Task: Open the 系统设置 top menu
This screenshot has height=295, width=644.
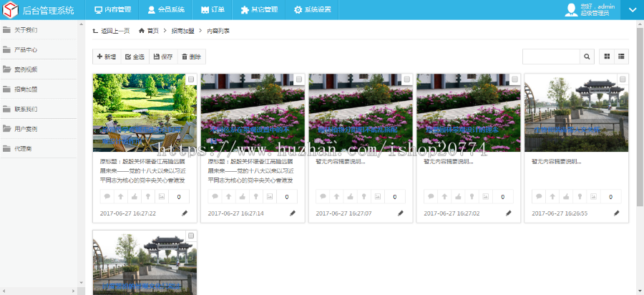Action: pos(312,10)
